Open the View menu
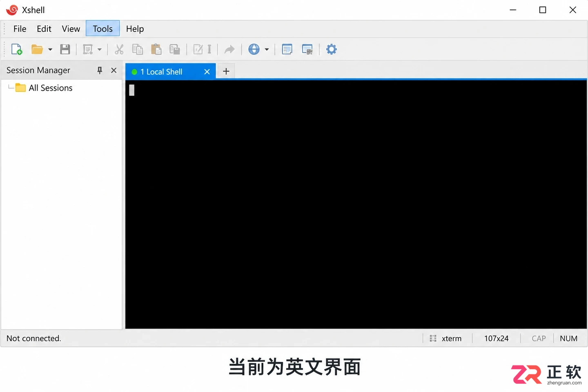Image resolution: width=588 pixels, height=392 pixels. [x=71, y=29]
